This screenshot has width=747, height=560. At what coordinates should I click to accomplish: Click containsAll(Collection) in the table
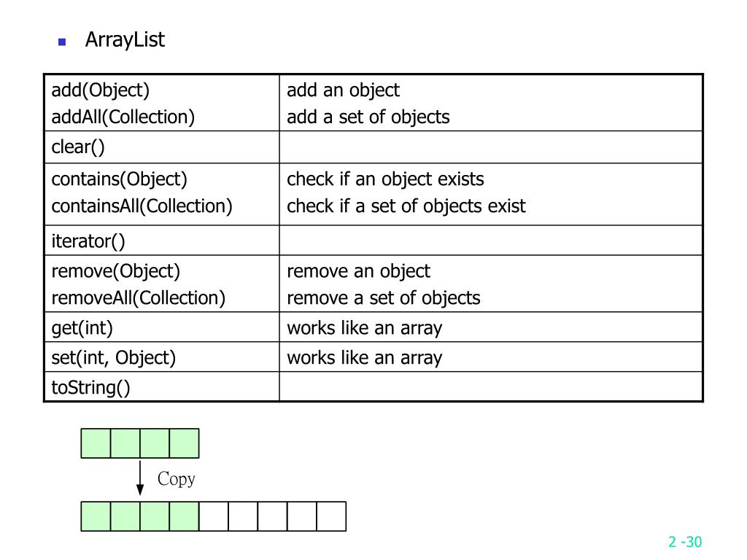tap(142, 206)
